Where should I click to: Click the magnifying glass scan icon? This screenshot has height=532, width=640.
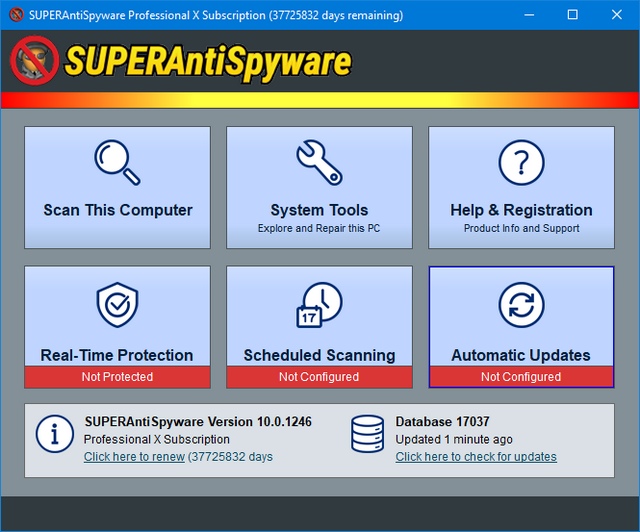(x=117, y=162)
